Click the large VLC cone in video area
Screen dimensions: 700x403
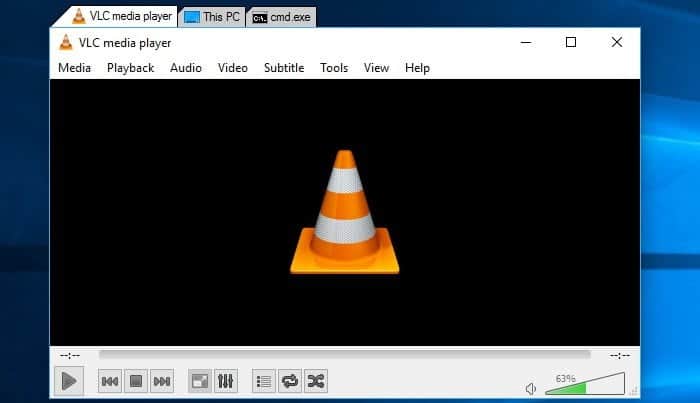click(345, 212)
